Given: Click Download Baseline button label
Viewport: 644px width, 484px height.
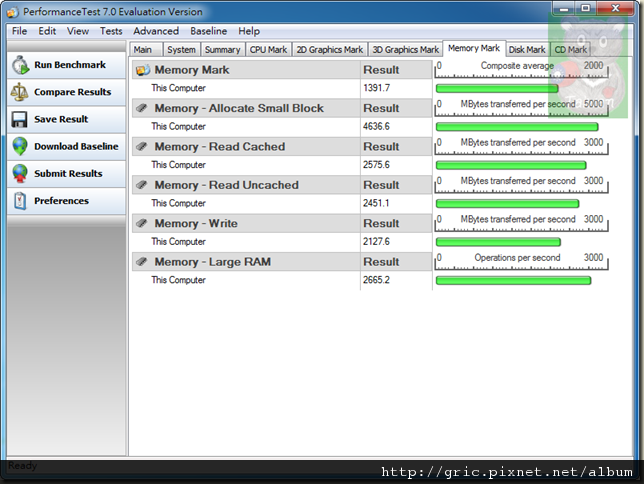Looking at the screenshot, I should point(76,146).
